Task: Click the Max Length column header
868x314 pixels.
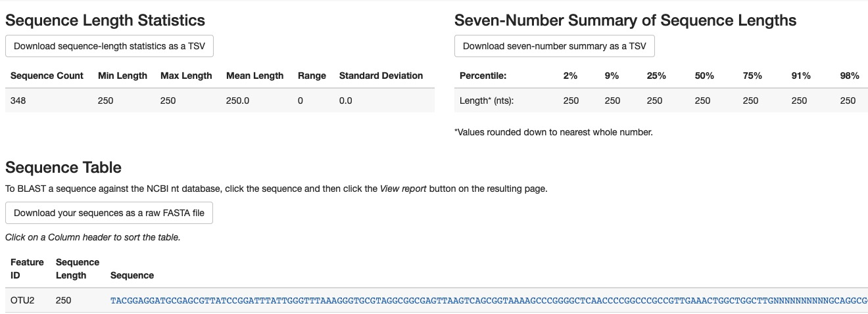Action: (x=186, y=76)
